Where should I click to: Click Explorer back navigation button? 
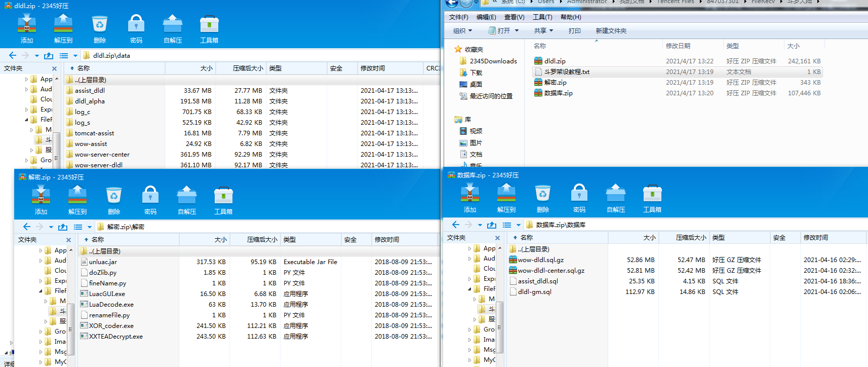[x=452, y=3]
